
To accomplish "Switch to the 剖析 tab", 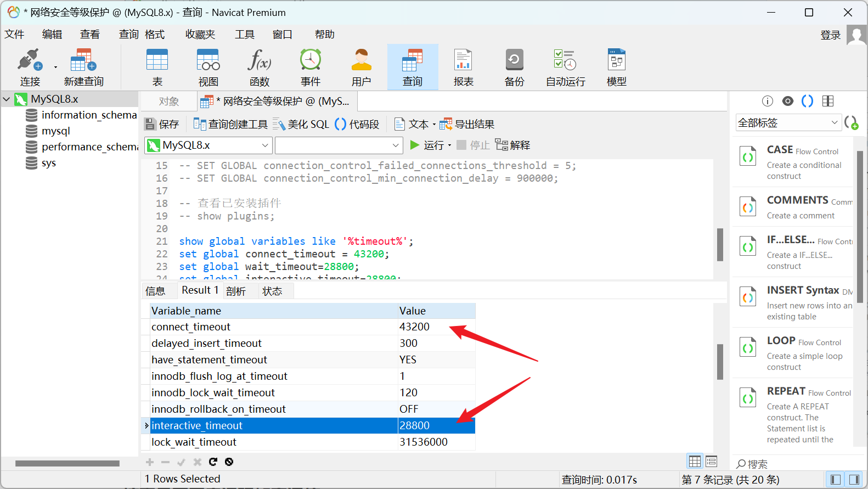I will [236, 291].
